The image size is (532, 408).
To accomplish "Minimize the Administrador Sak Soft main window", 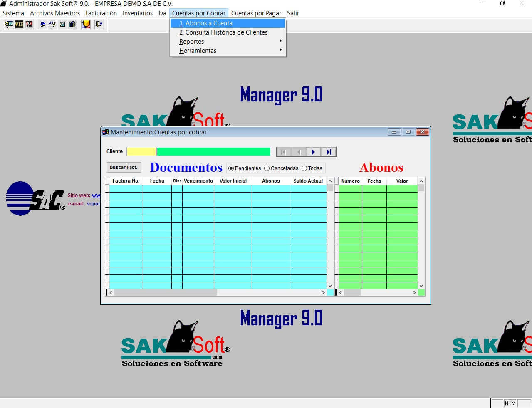I will 484,3.
